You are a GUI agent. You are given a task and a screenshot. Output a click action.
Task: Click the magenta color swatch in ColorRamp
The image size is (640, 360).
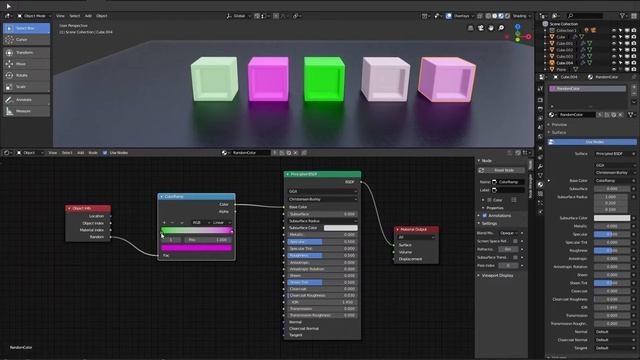coord(196,248)
